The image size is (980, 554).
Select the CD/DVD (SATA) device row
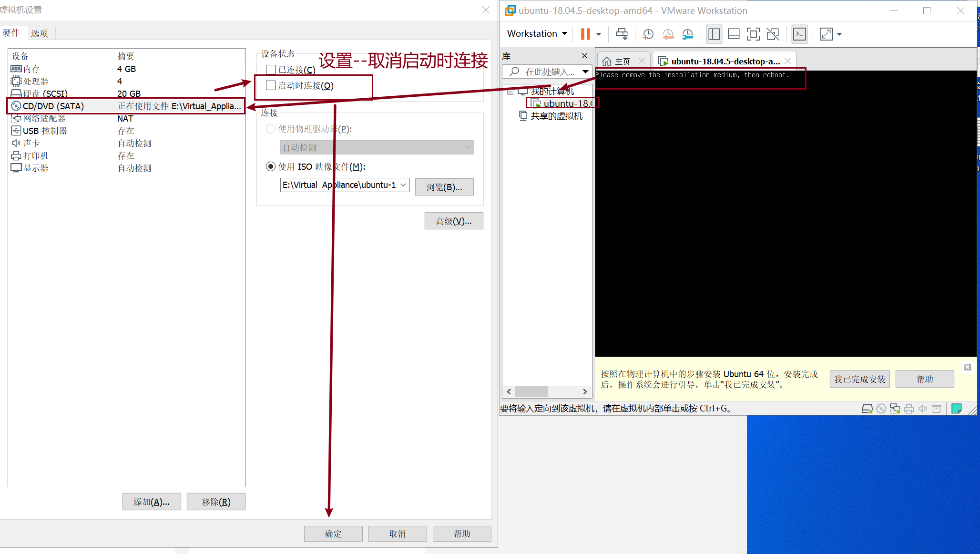coord(126,106)
